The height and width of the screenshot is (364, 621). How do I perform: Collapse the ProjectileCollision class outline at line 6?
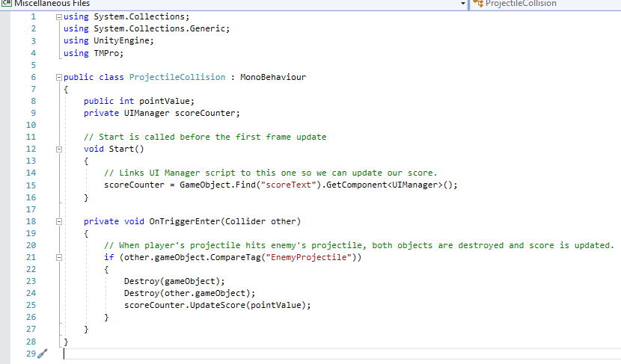59,78
